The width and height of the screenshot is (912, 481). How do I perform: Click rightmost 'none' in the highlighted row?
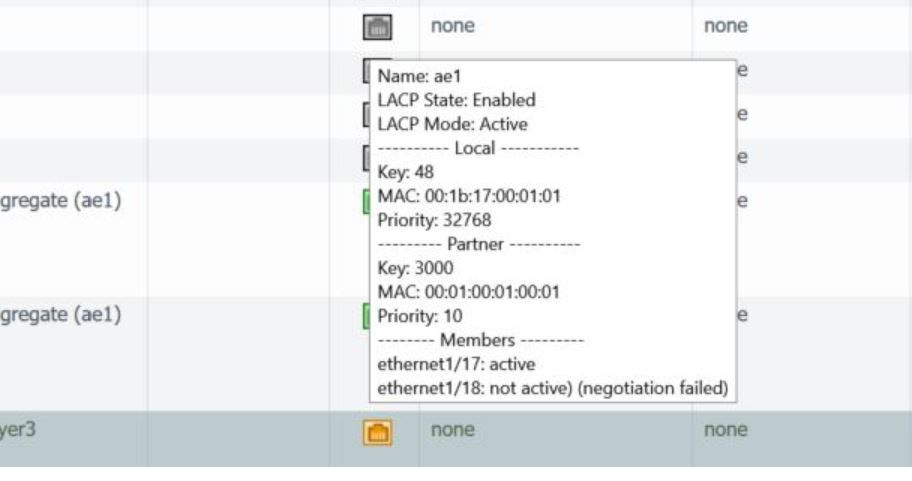tap(726, 430)
